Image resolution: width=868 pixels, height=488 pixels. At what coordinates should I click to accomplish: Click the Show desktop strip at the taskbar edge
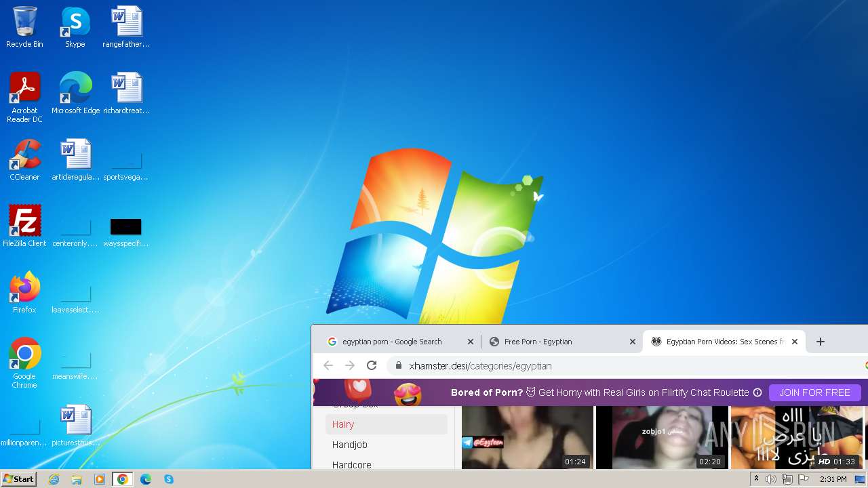pyautogui.click(x=860, y=479)
